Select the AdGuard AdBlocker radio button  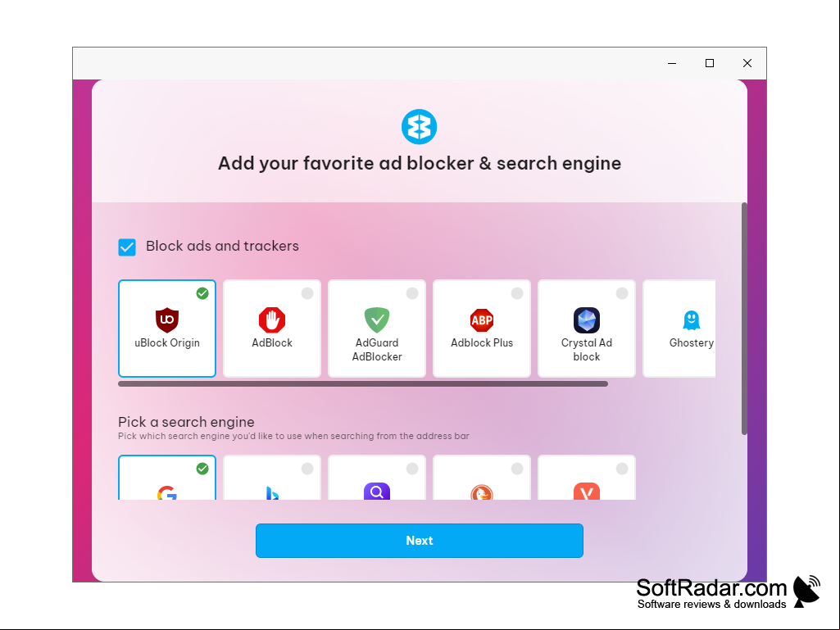(x=412, y=293)
